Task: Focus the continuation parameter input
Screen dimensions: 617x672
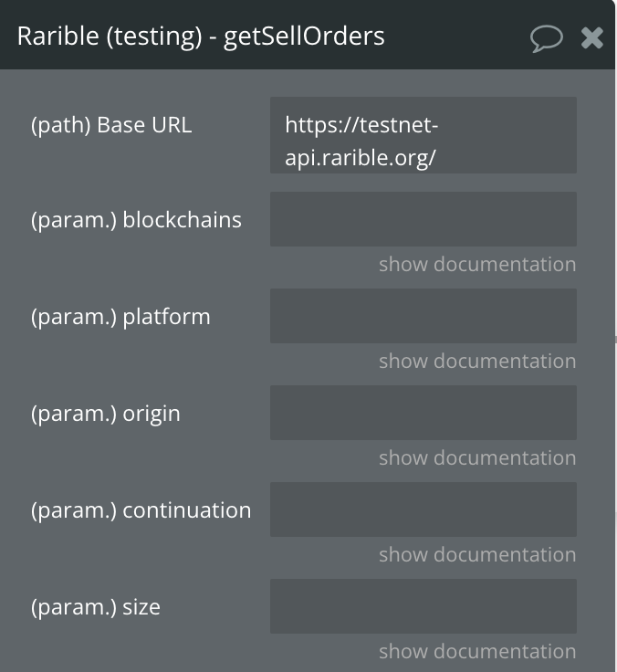Action: click(423, 509)
